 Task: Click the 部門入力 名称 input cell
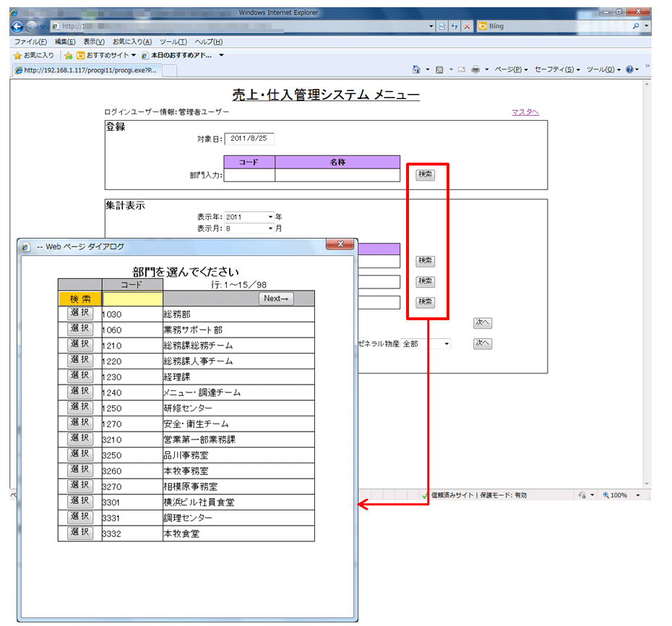337,176
